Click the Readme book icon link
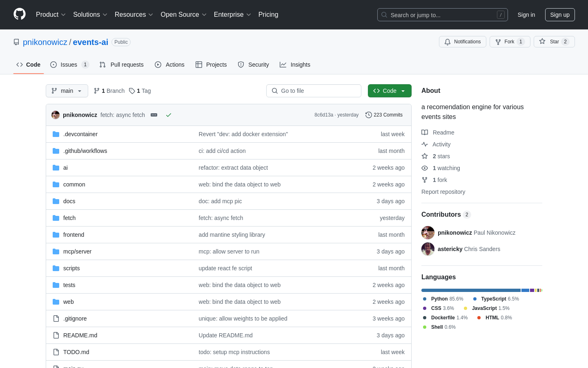The height and width of the screenshot is (368, 588). [x=438, y=132]
